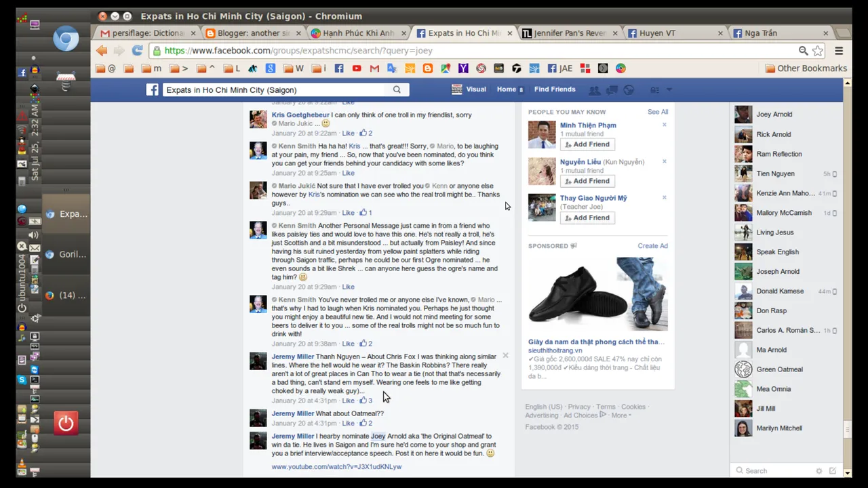Open the blue Google search bookmark icon
Screen dimensions: 868x488
click(x=270, y=68)
